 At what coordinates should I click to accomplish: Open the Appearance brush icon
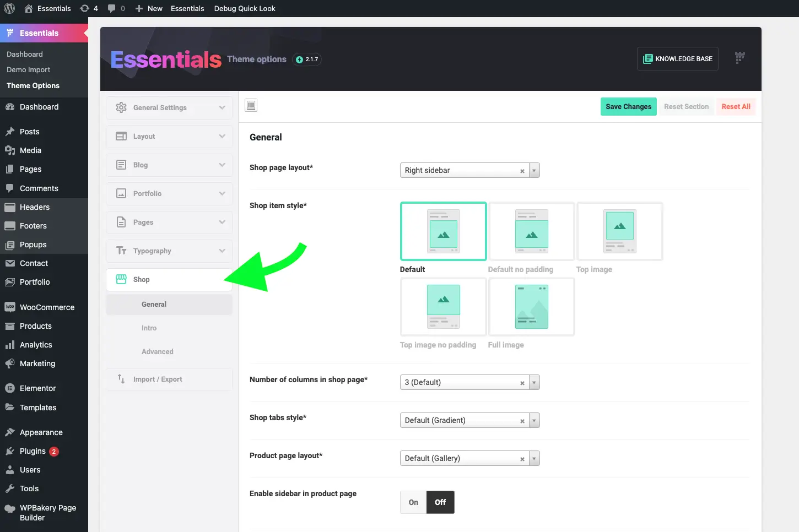point(10,432)
